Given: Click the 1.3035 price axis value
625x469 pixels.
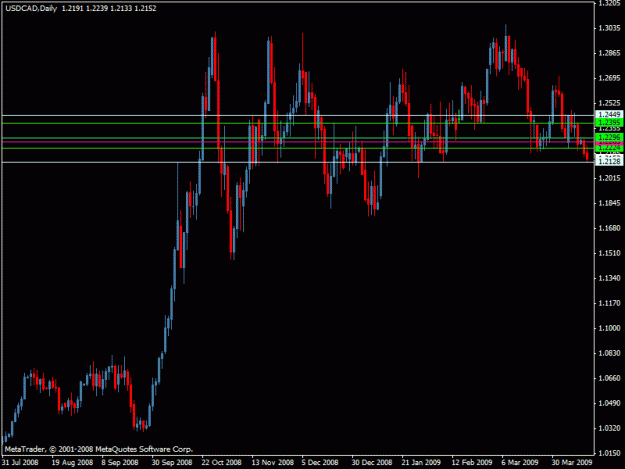Looking at the screenshot, I should pos(609,28).
